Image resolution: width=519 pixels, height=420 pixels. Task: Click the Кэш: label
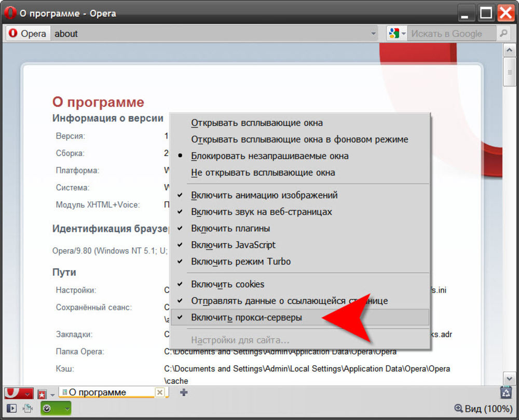point(65,369)
